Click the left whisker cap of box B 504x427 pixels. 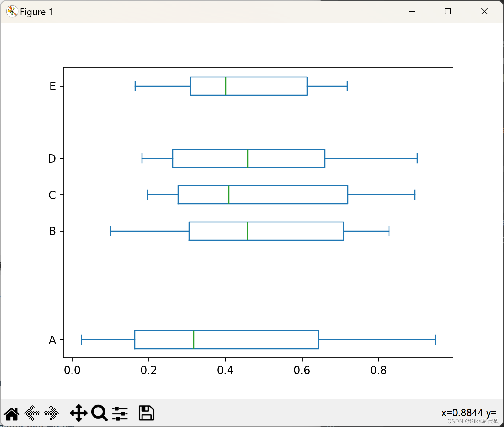pyautogui.click(x=110, y=231)
